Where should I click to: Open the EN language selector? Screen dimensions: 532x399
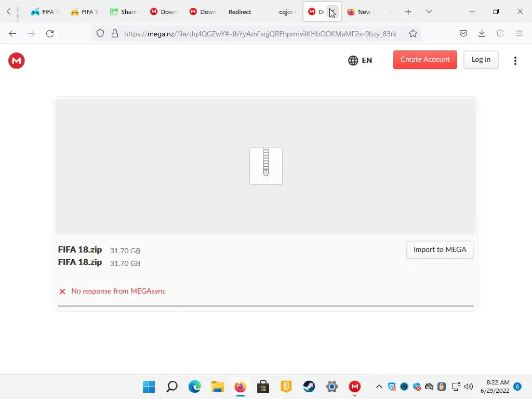point(360,60)
